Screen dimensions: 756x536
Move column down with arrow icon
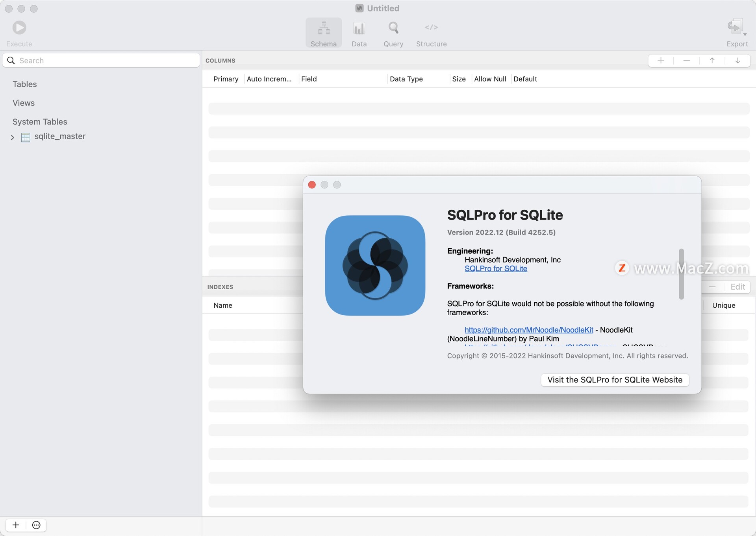tap(737, 61)
